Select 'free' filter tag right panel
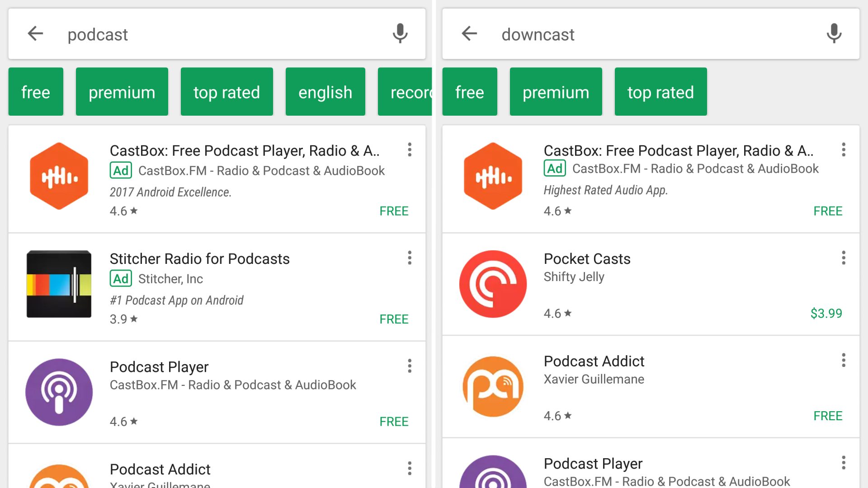 pos(470,92)
